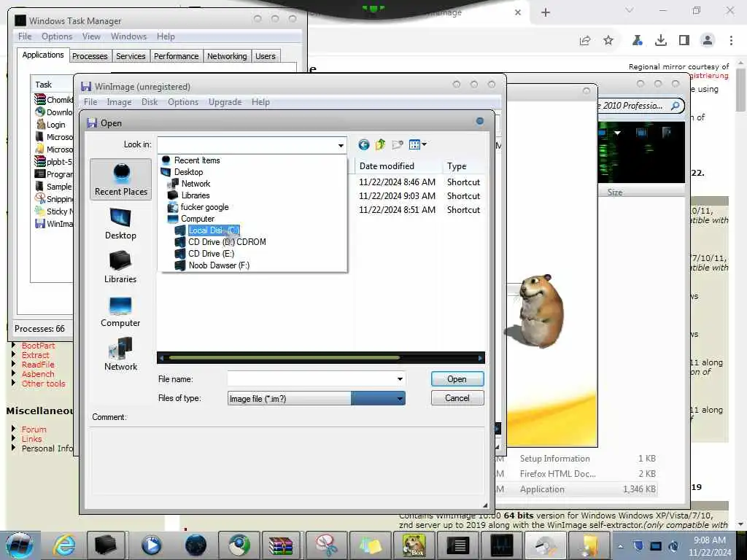
Task: Select Network in the places sidebar
Action: tap(120, 355)
